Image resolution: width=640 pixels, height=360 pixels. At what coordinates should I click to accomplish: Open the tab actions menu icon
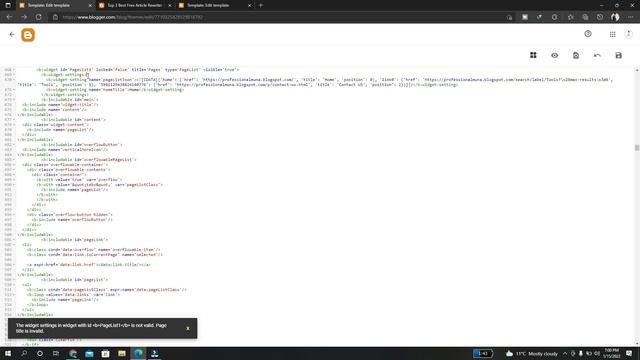click(8, 5)
